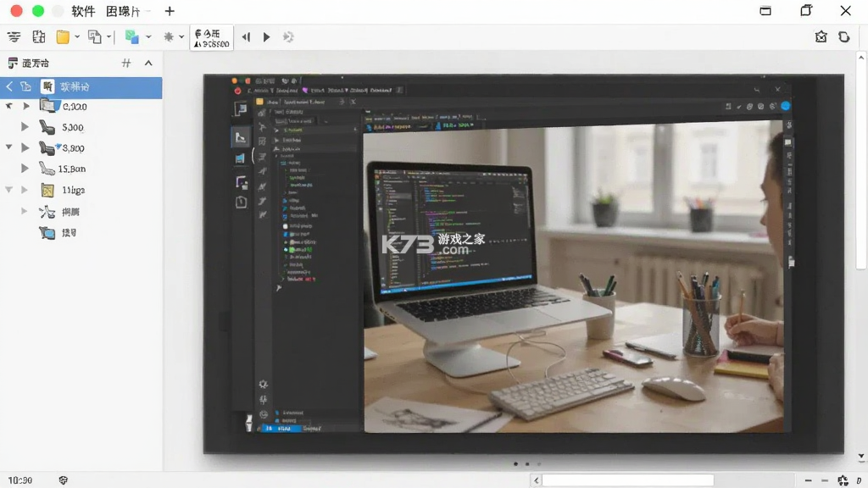Click the white square icon in highlighted row

click(47, 87)
